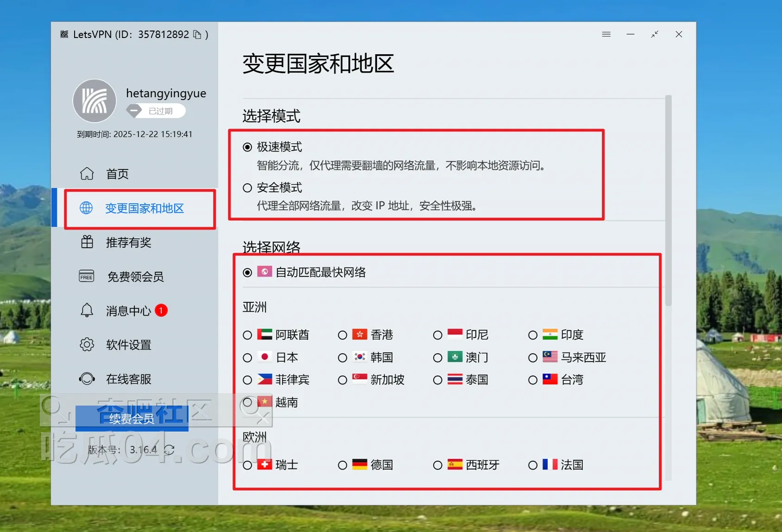Click the 已过期 membership status badge
Image resolution: width=782 pixels, height=532 pixels.
[x=156, y=111]
